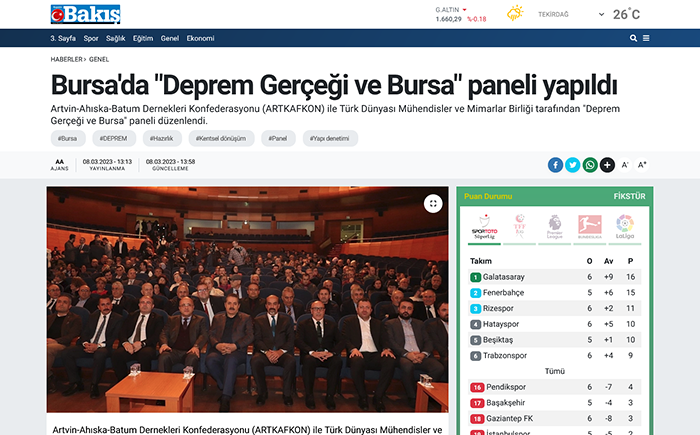Select Bundesliga logo
Viewport: 700px width, 435px height.
[x=590, y=227]
